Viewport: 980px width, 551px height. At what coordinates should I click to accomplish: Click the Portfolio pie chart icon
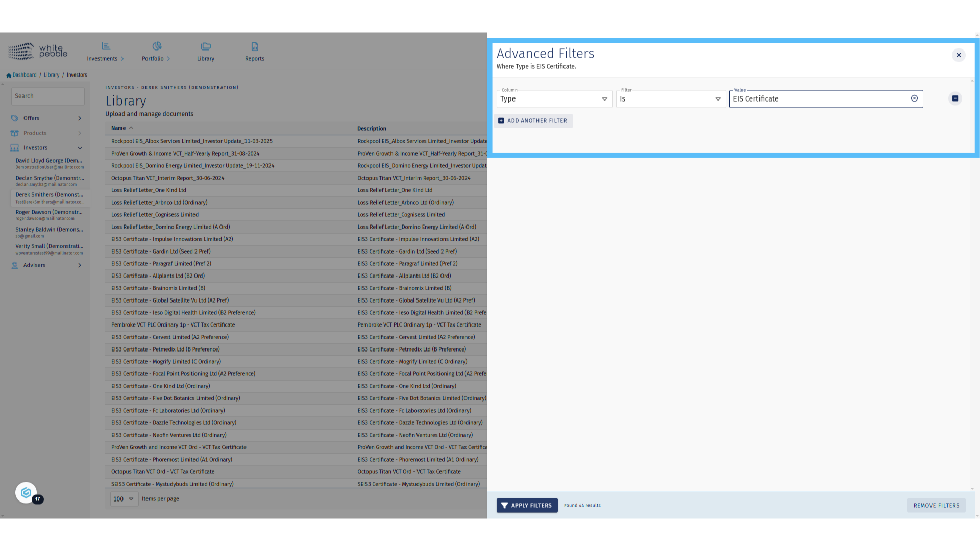(x=157, y=46)
